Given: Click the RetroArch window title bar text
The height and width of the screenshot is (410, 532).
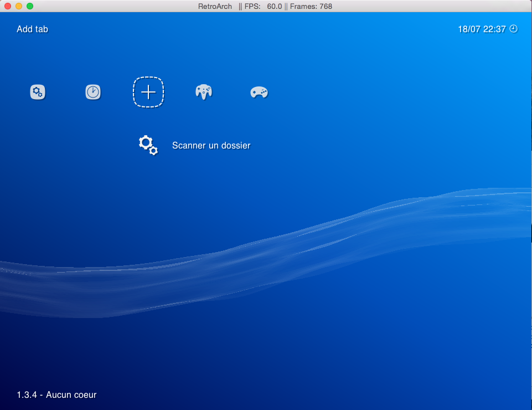Looking at the screenshot, I should pyautogui.click(x=265, y=6).
